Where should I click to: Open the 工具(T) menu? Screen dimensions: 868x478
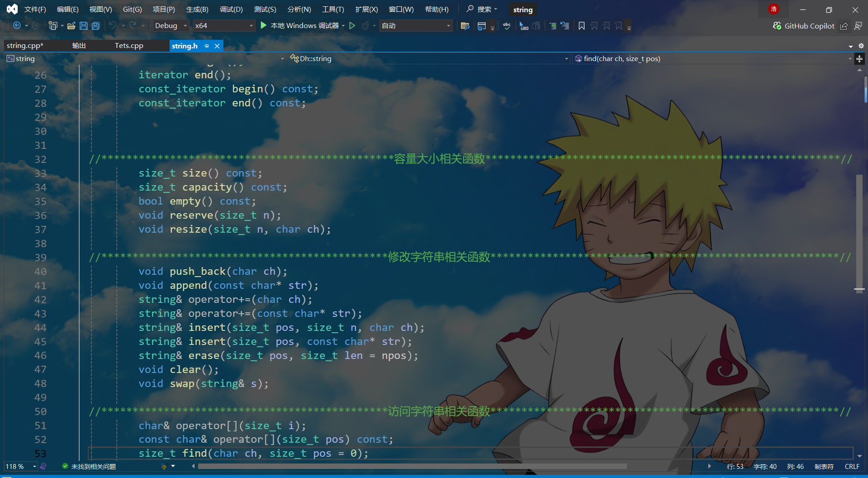coord(333,9)
